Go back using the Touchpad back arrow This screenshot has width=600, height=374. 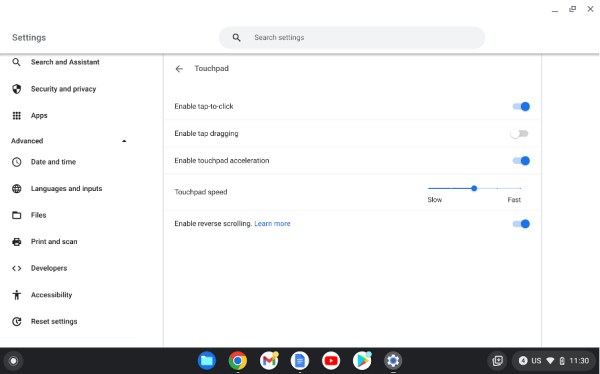179,69
